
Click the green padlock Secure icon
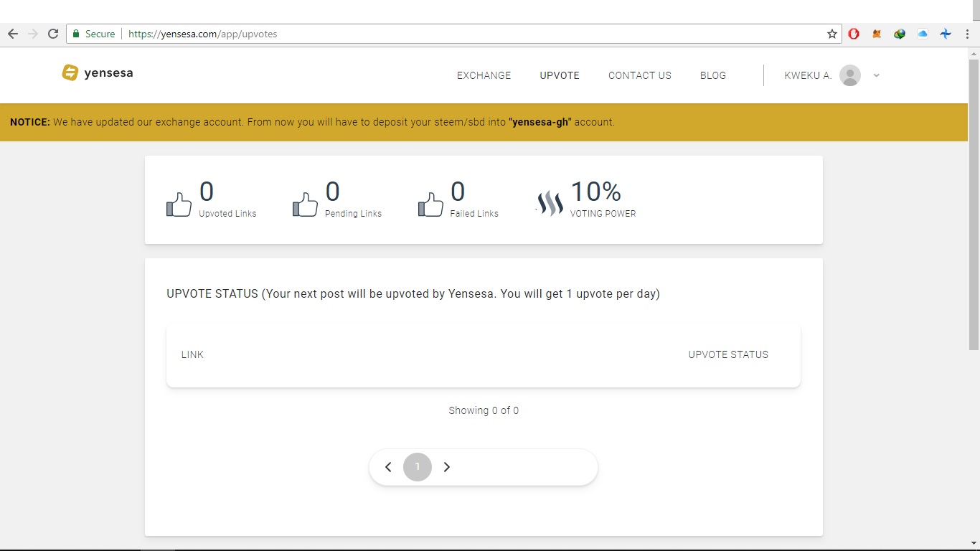click(x=76, y=34)
